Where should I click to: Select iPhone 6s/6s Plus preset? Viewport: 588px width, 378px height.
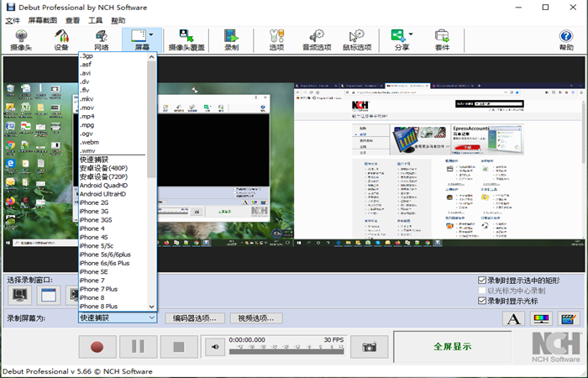[113, 263]
